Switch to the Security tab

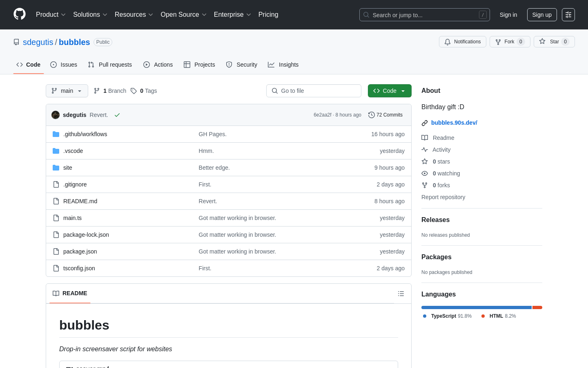coord(242,65)
